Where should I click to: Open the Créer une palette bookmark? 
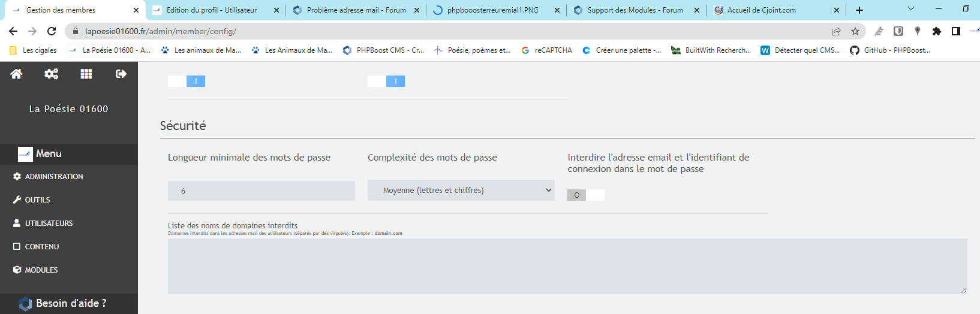click(621, 50)
